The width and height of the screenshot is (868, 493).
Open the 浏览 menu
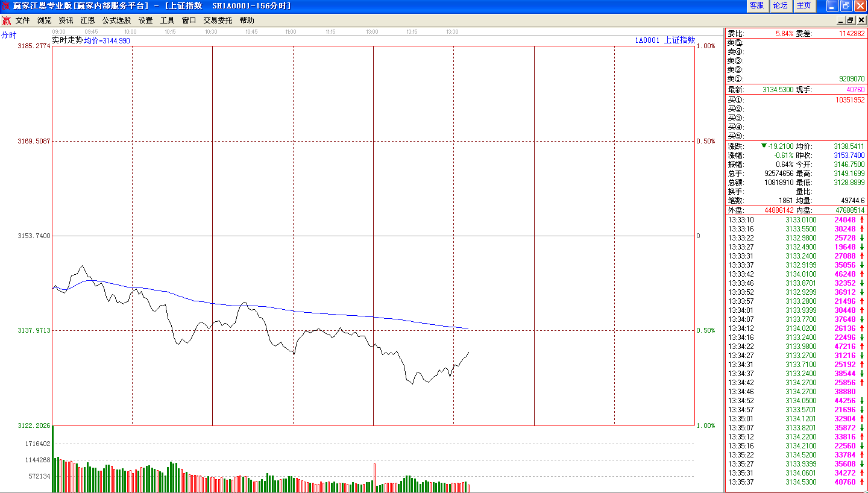[44, 20]
